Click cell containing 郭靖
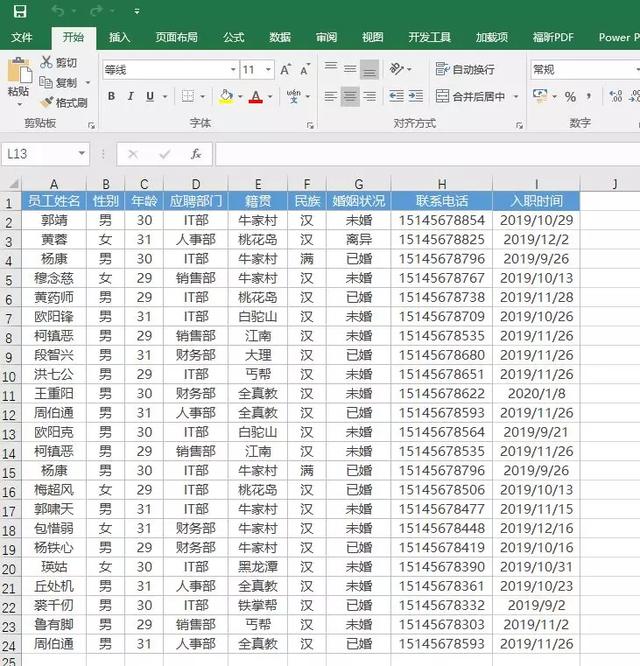Screen dimensions: 640x666 pyautogui.click(x=54, y=220)
